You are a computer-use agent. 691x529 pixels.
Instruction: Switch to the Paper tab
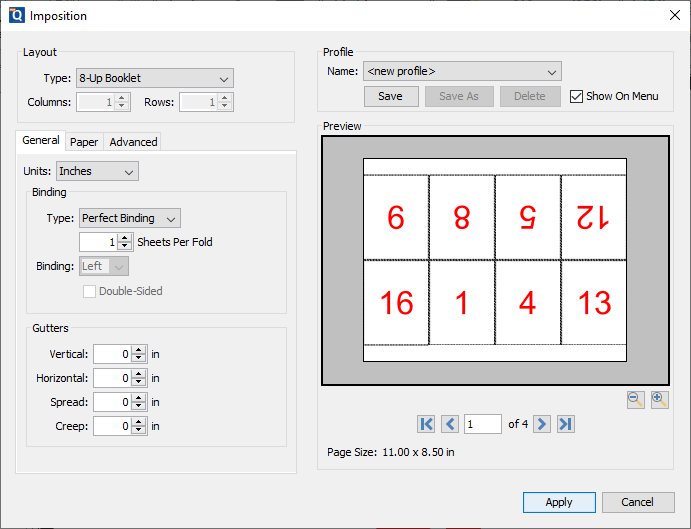84,142
